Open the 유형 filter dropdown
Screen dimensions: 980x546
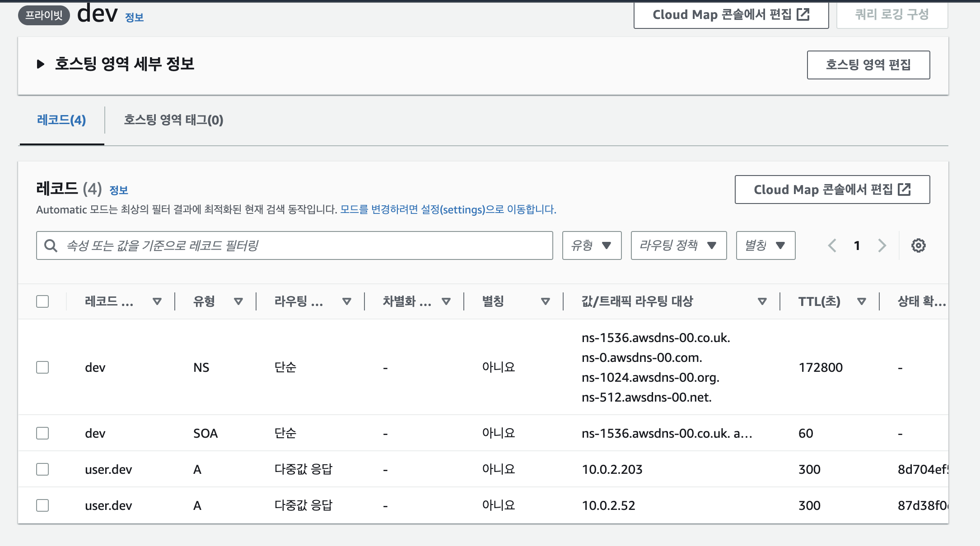point(592,245)
